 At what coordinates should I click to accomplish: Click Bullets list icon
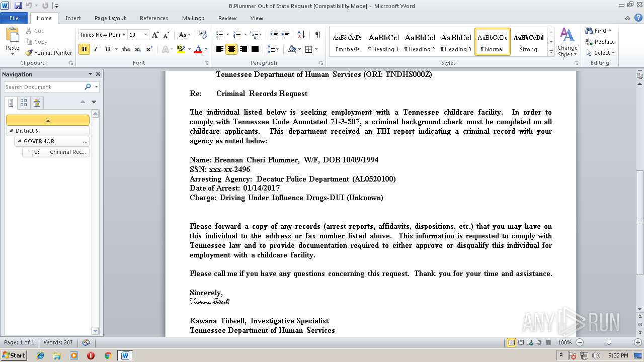click(219, 35)
